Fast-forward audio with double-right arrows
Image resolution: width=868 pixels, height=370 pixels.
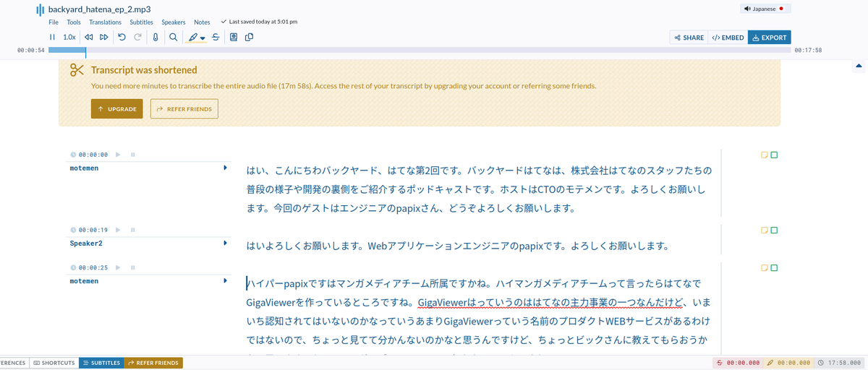click(104, 37)
